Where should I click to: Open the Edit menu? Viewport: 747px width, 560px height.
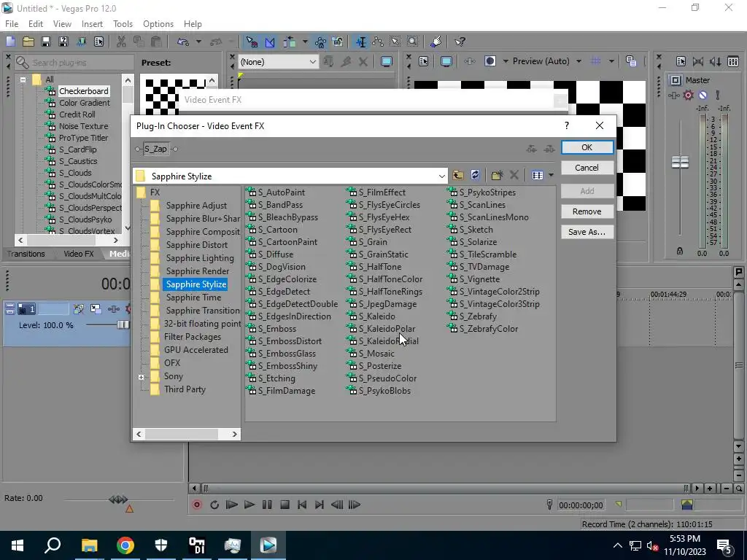click(36, 24)
